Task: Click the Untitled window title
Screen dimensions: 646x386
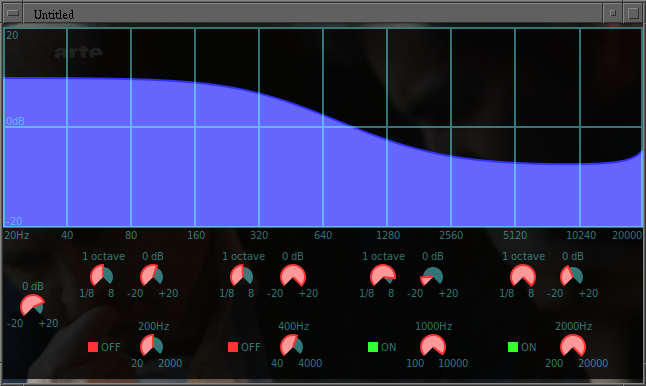Action: [54, 14]
